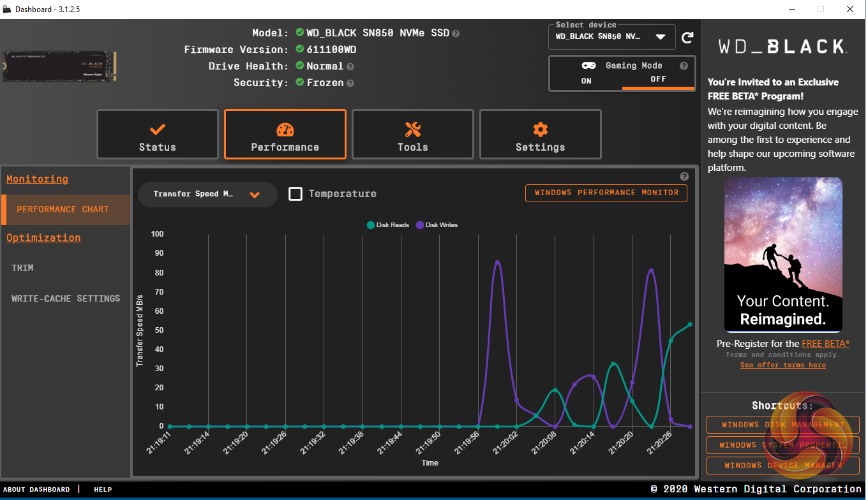Open the FREE BETA pre-register link
868x500 pixels.
coord(825,344)
